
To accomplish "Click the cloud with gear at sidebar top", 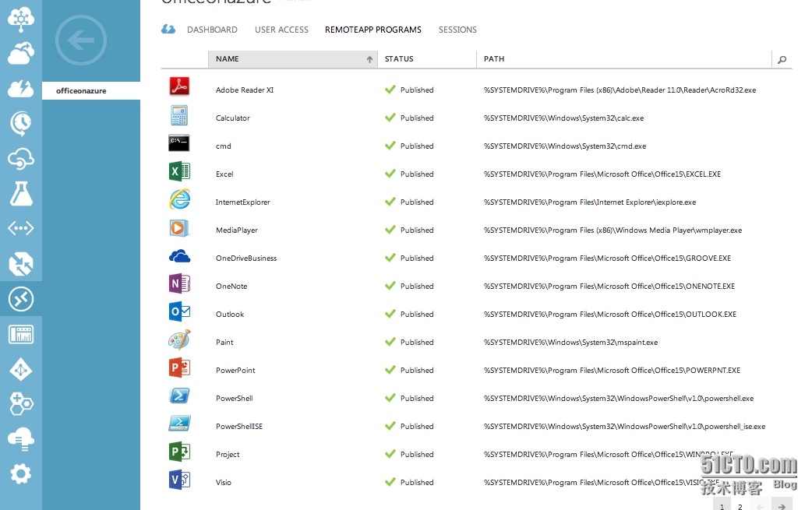I will coord(21,19).
